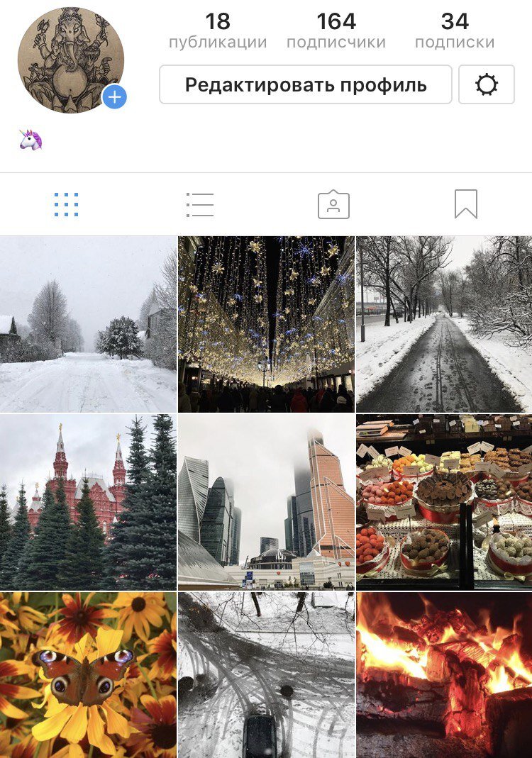Open the Ganesha profile picture
Image resolution: width=532 pixels, height=758 pixels.
pos(71,60)
